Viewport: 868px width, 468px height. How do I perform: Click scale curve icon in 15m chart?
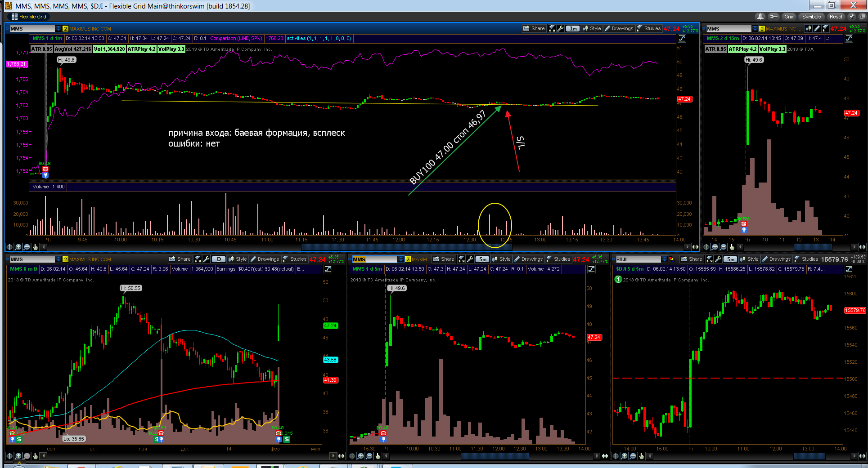pyautogui.click(x=849, y=39)
